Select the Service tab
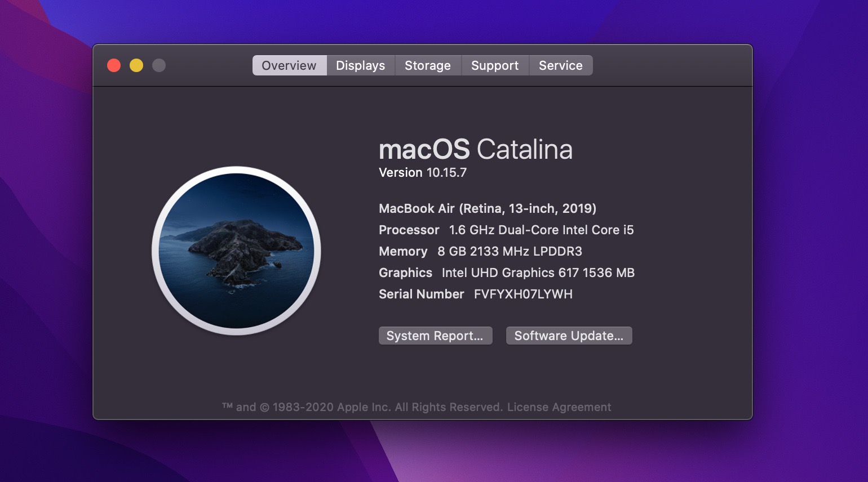Image resolution: width=868 pixels, height=482 pixels. (x=561, y=65)
